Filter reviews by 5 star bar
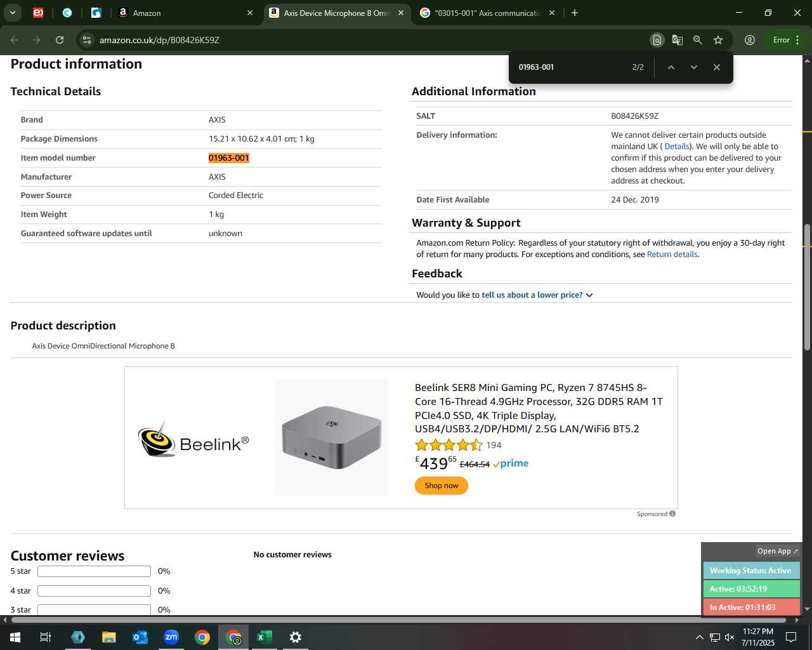812x650 pixels. pos(94,571)
